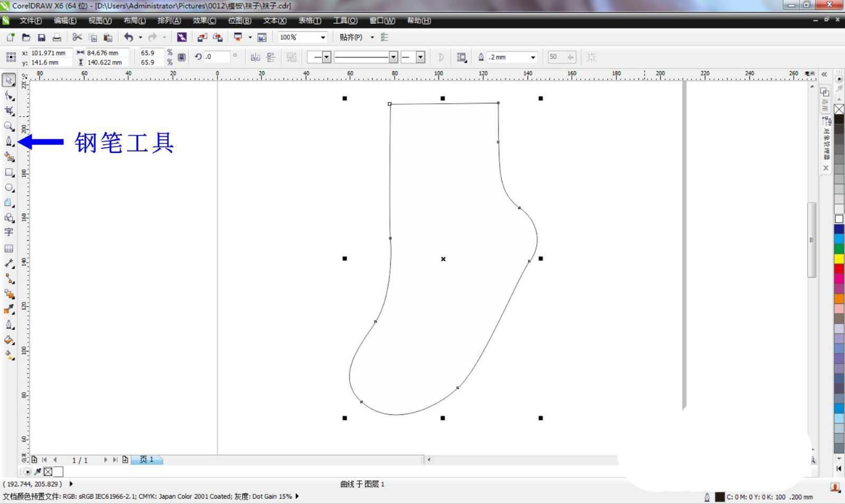The image size is (845, 504).
Task: Select the Pen tool indicated by the arrow
Action: click(x=9, y=141)
